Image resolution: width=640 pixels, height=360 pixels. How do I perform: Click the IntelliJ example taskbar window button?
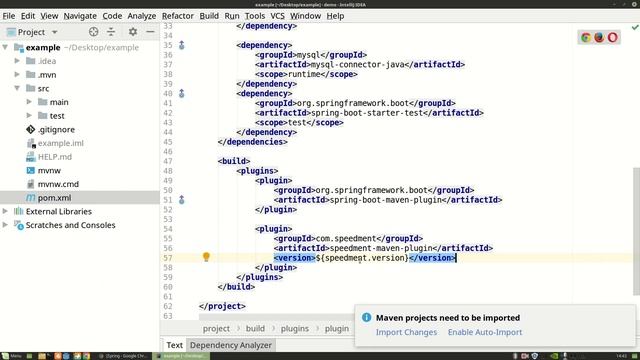(x=181, y=356)
